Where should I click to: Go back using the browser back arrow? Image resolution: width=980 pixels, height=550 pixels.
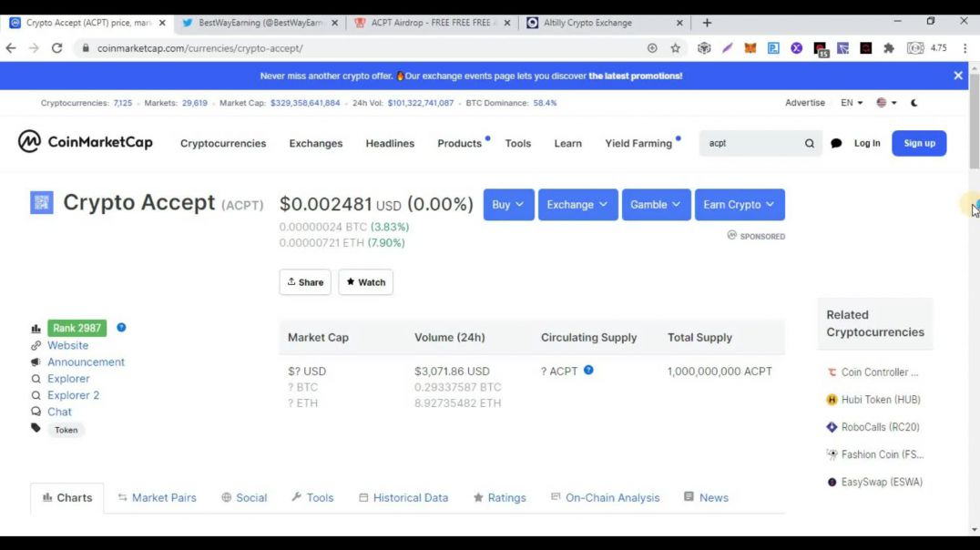click(x=11, y=48)
